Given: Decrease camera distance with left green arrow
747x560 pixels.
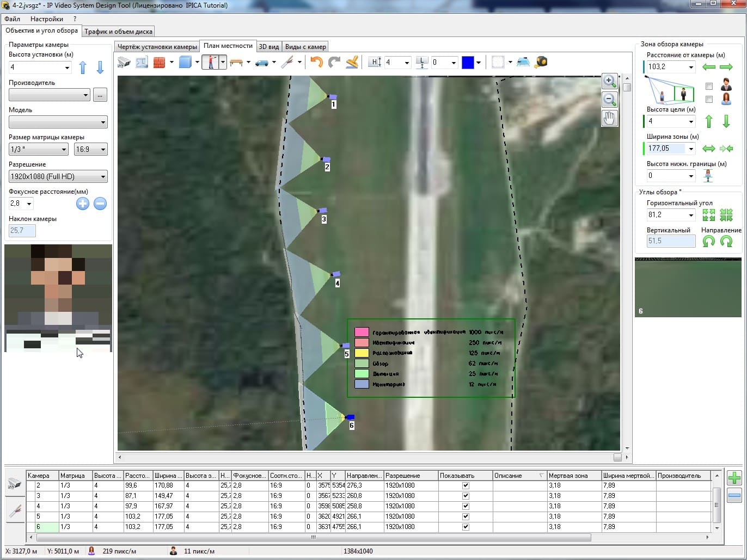Looking at the screenshot, I should tap(709, 67).
